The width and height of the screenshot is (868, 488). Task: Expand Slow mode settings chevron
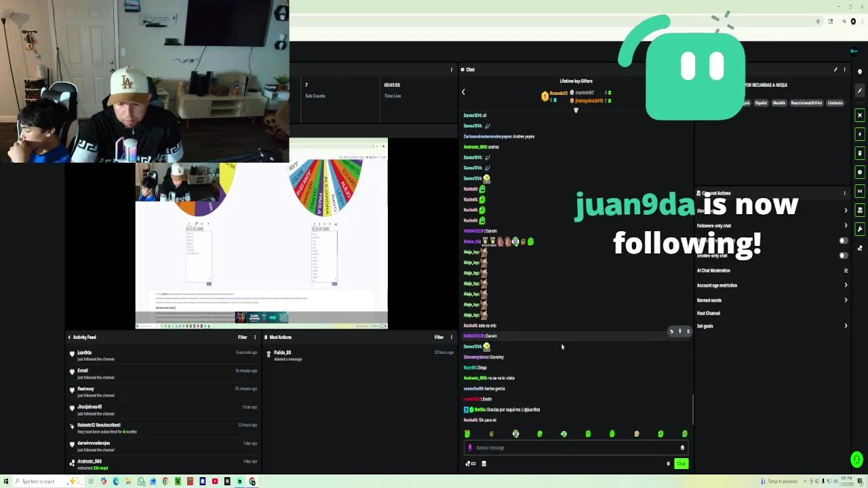pos(846,211)
